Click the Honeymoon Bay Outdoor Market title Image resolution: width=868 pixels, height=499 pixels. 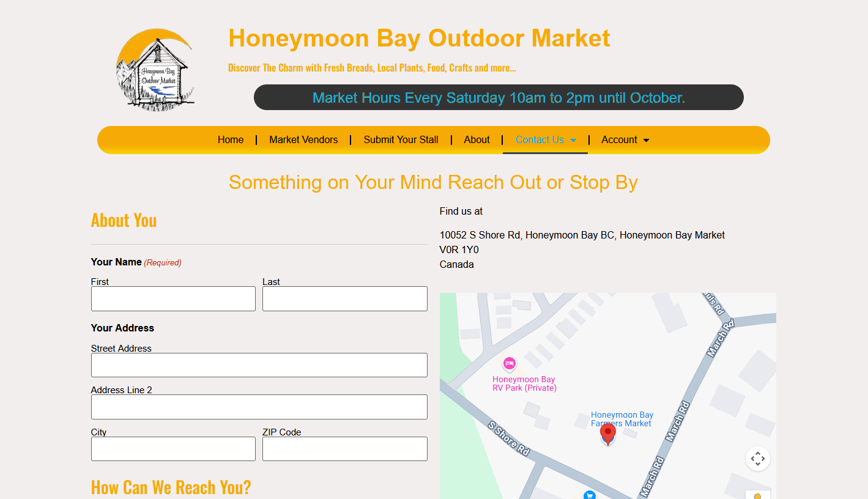(x=419, y=38)
